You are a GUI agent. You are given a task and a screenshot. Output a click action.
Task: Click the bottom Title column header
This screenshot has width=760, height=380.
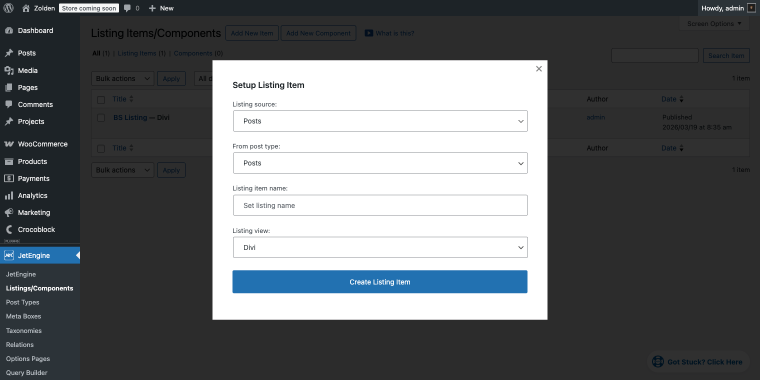tap(123, 148)
